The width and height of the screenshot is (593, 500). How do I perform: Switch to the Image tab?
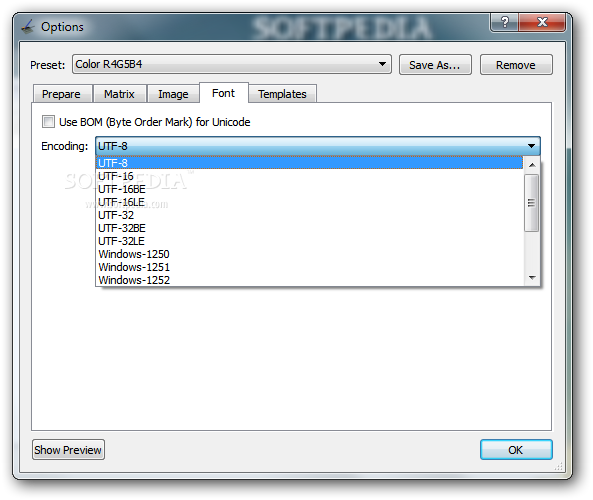[x=173, y=94]
